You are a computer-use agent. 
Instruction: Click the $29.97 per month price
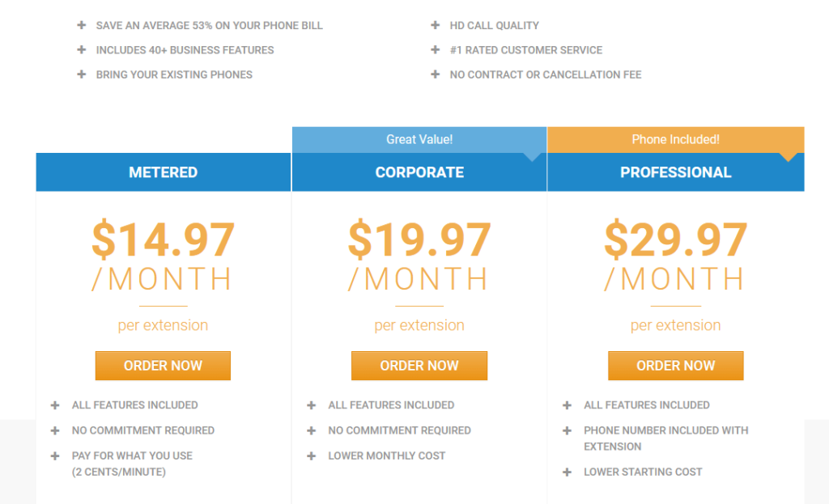click(x=676, y=256)
